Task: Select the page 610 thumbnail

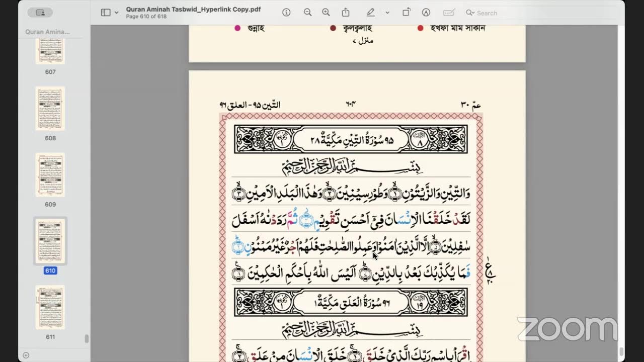Action: click(50, 241)
